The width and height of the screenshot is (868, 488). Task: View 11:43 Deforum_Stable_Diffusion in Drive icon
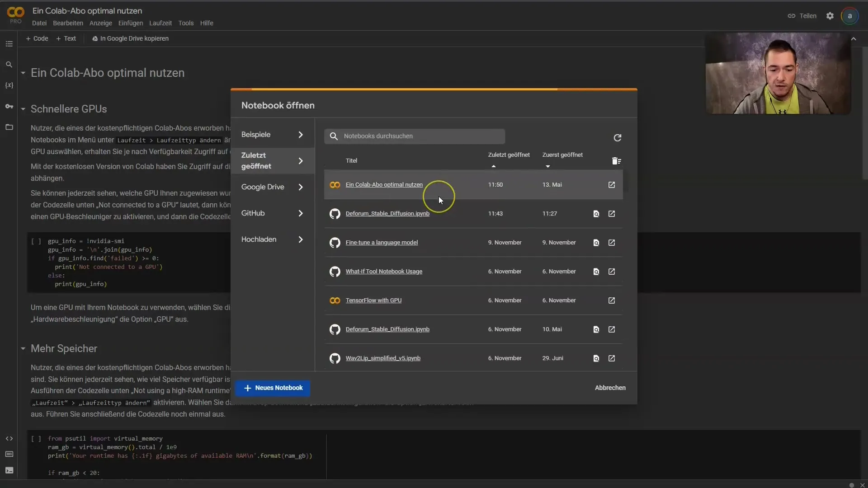click(x=596, y=214)
